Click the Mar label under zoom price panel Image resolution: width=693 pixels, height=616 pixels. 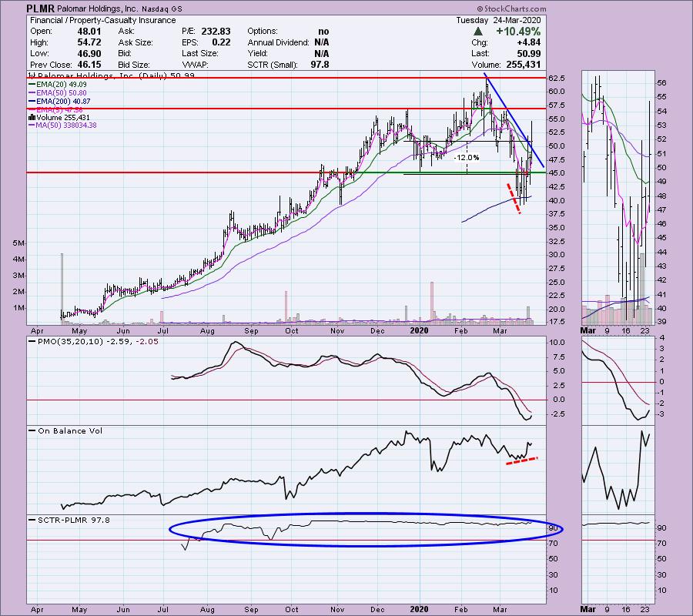(588, 330)
